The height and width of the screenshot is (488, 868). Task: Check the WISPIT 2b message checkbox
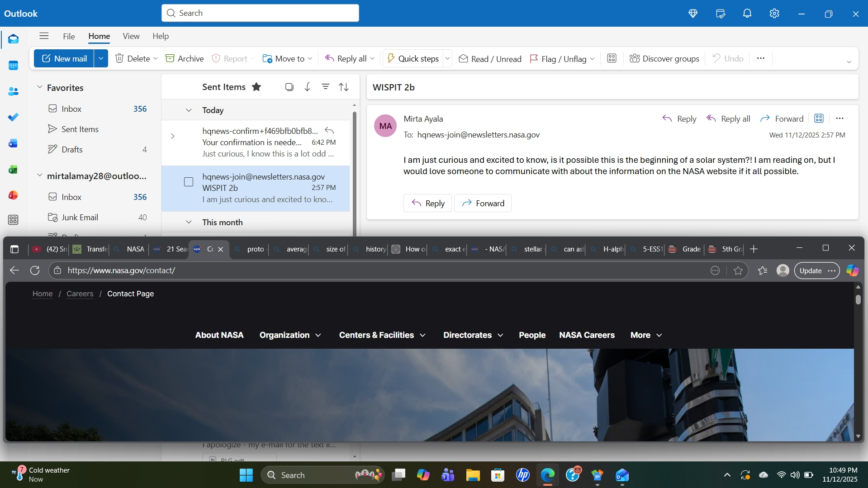pyautogui.click(x=189, y=182)
